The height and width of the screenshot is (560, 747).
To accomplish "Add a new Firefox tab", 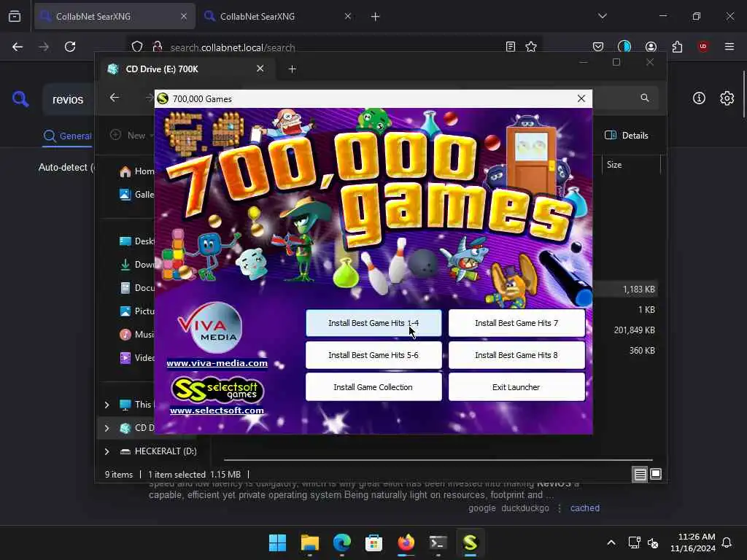I will pyautogui.click(x=376, y=16).
